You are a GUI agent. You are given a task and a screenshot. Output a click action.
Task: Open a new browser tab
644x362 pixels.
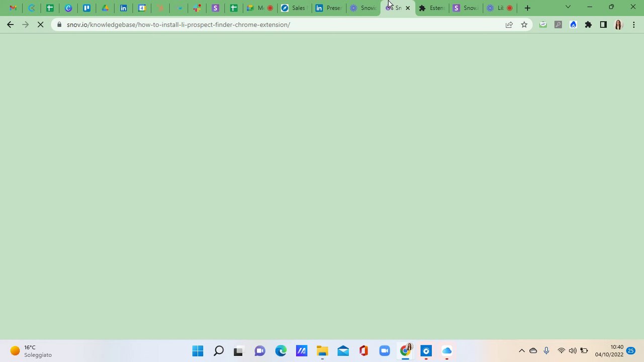click(x=527, y=8)
